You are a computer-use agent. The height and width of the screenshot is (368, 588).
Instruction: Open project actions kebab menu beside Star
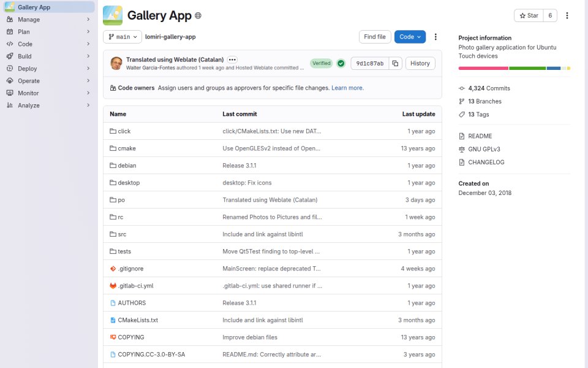pyautogui.click(x=567, y=15)
